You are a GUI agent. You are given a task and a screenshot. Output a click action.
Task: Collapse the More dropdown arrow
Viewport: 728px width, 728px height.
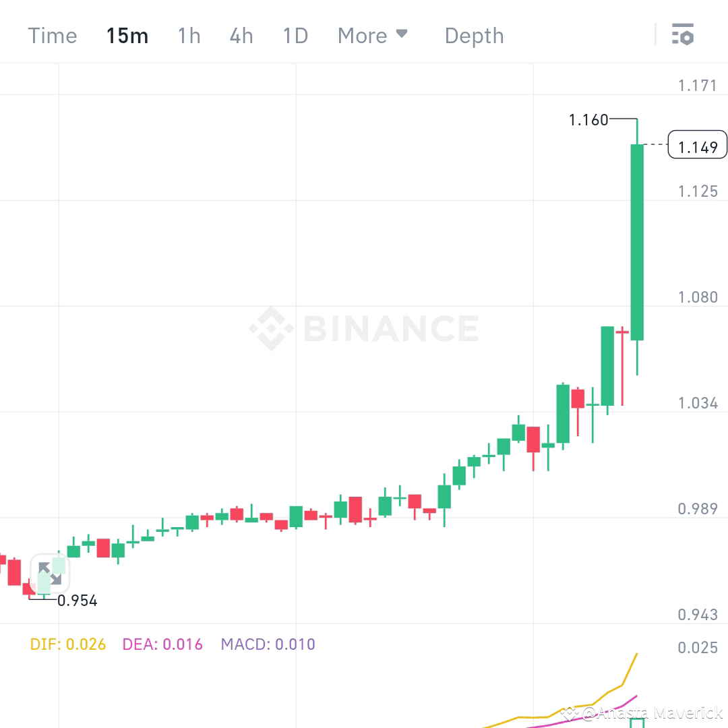(x=402, y=34)
